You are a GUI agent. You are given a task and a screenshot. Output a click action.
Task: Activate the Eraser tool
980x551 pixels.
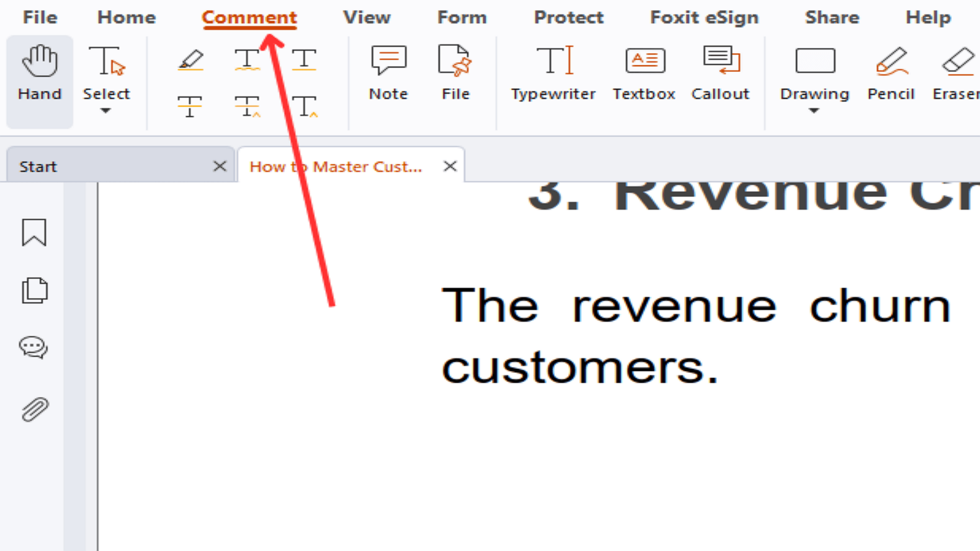tap(957, 72)
